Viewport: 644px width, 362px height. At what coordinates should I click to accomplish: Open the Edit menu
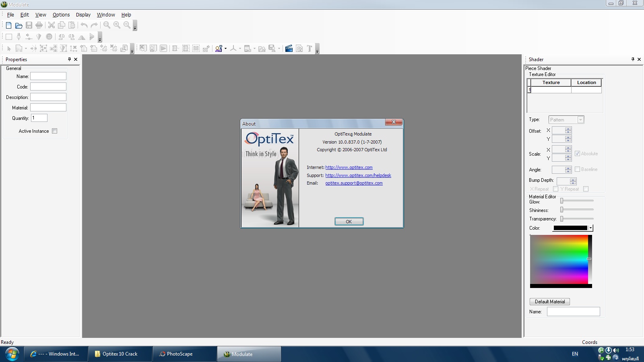pos(25,15)
